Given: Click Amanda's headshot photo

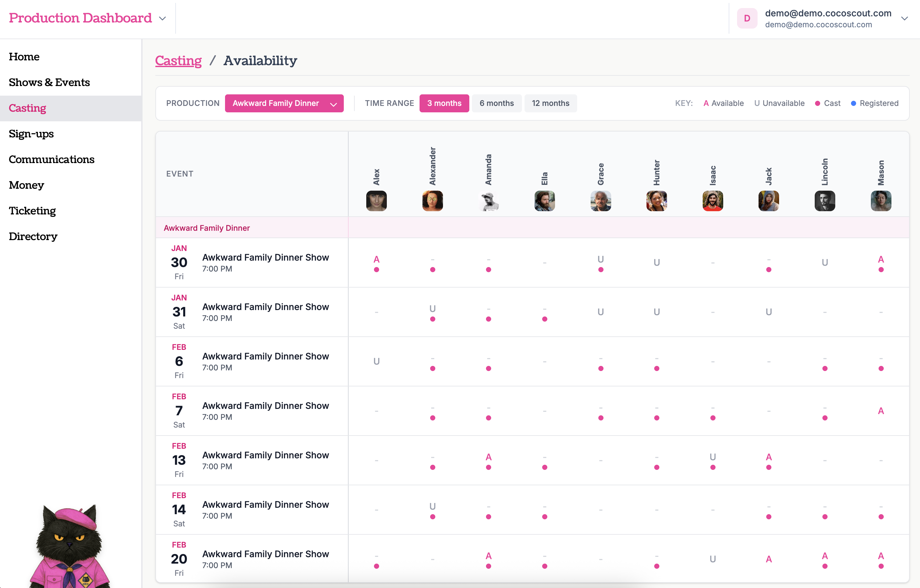Looking at the screenshot, I should click(488, 201).
